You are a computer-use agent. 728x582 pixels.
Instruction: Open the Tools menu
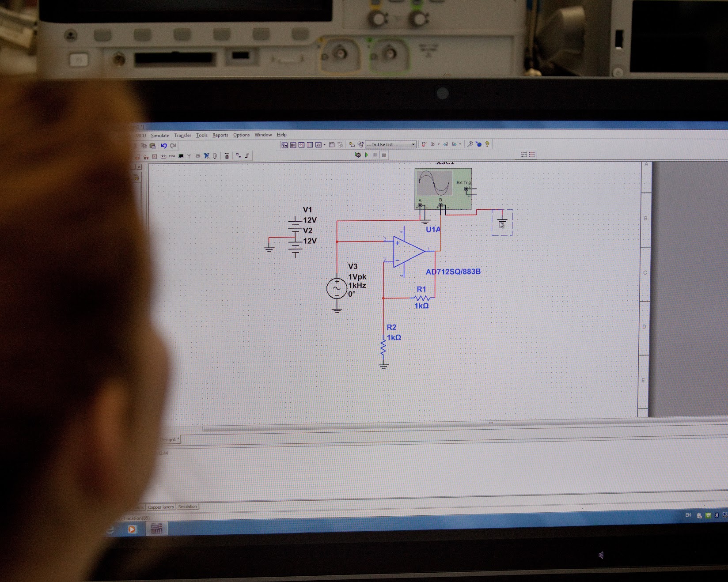pos(201,135)
